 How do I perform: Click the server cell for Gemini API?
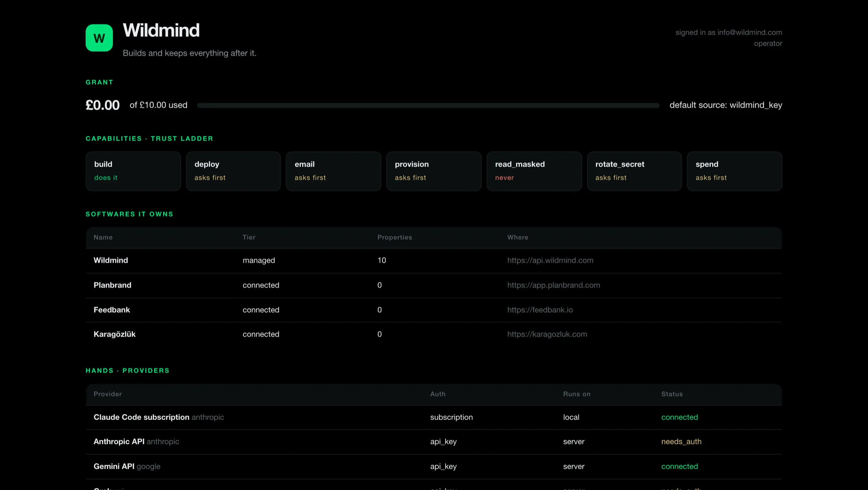(x=574, y=467)
